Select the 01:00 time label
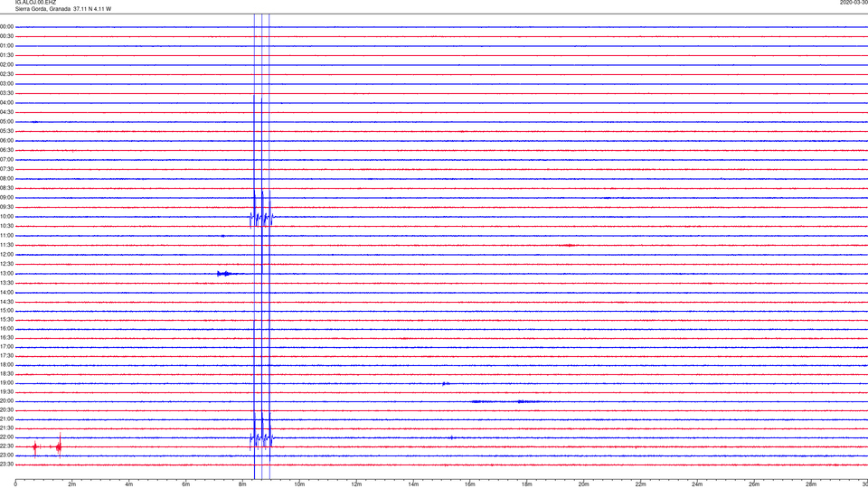The height and width of the screenshot is (488, 868). (x=6, y=45)
